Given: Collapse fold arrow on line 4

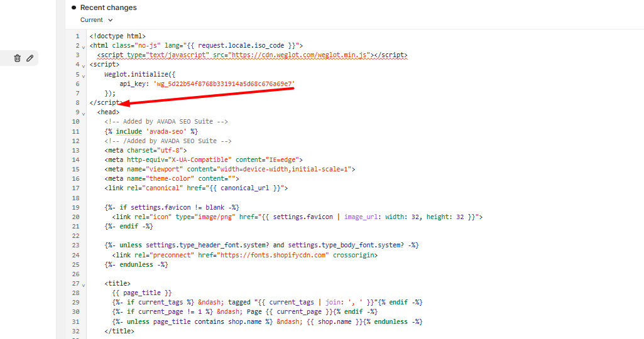Looking at the screenshot, I should [x=84, y=66].
